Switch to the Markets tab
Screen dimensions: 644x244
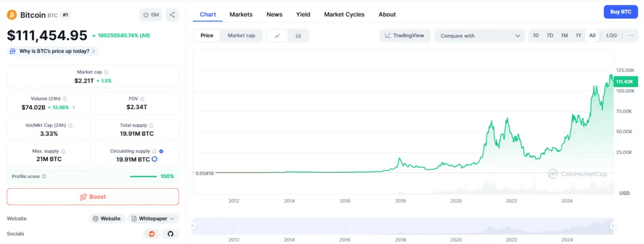(241, 15)
